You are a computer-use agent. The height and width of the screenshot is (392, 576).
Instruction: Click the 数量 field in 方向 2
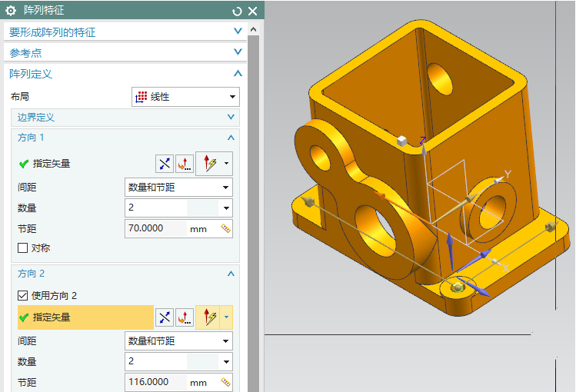coord(156,361)
